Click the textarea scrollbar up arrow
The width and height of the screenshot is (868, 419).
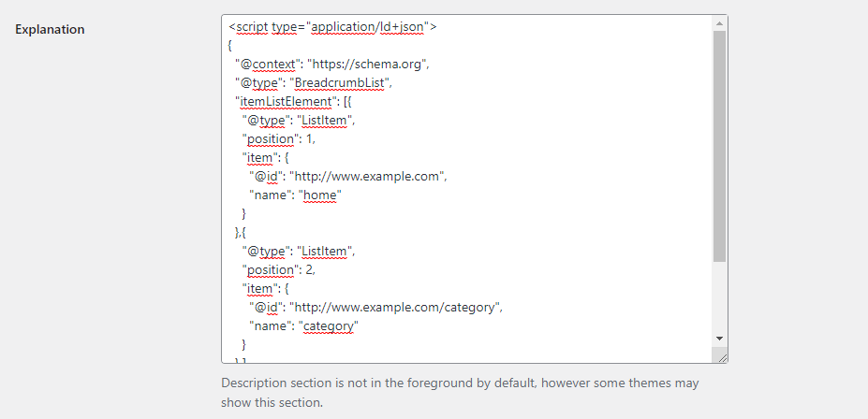coord(719,23)
